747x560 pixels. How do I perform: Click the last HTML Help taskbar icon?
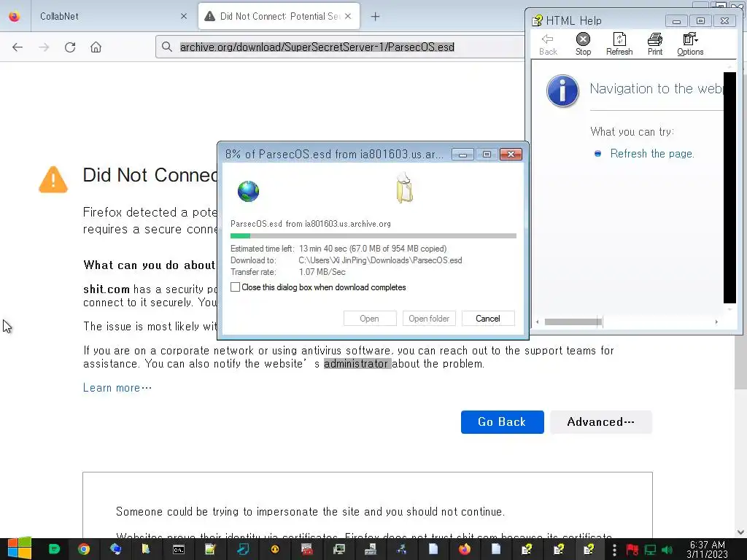(x=589, y=550)
